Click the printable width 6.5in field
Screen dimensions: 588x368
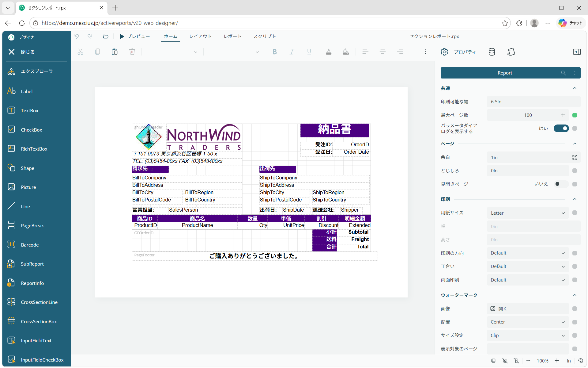(x=533, y=102)
